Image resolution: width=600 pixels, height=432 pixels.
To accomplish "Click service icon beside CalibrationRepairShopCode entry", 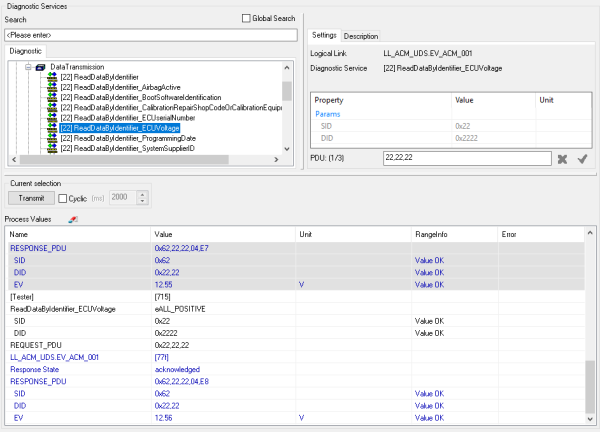I will point(52,108).
